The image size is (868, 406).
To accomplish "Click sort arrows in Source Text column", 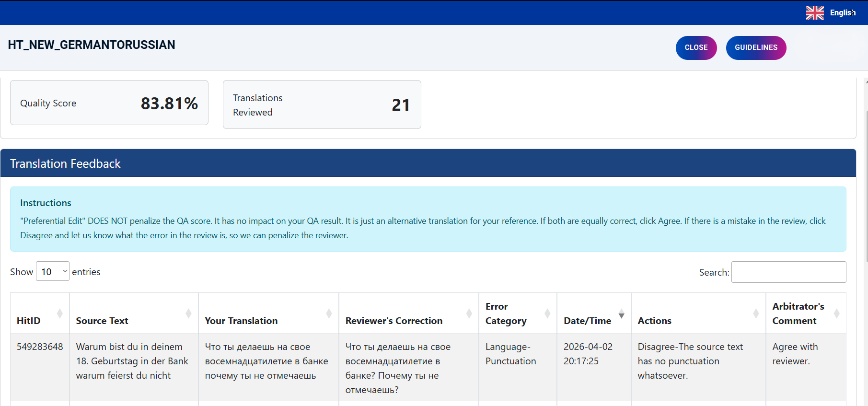I will pyautogui.click(x=188, y=313).
